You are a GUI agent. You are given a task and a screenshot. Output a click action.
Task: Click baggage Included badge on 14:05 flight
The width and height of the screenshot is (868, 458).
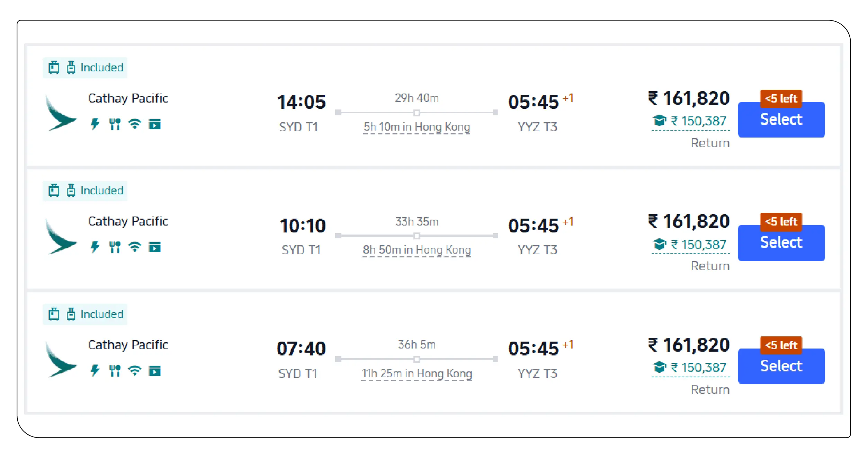[x=85, y=68]
